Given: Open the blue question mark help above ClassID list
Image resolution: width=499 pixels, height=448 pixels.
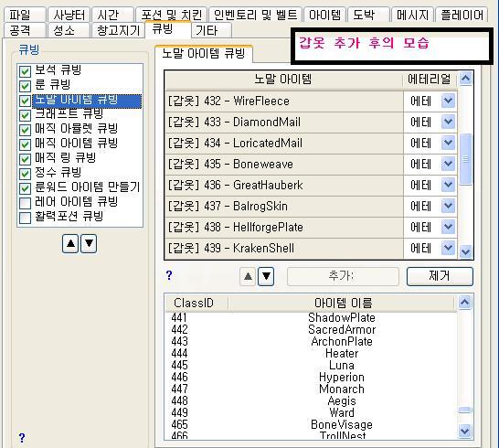Looking at the screenshot, I should (x=169, y=275).
